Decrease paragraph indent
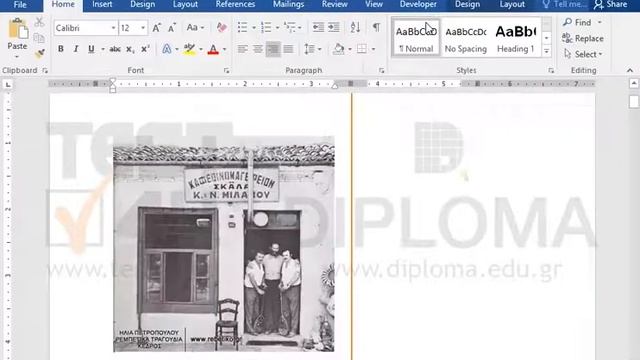640x360 pixels. [x=318, y=27]
